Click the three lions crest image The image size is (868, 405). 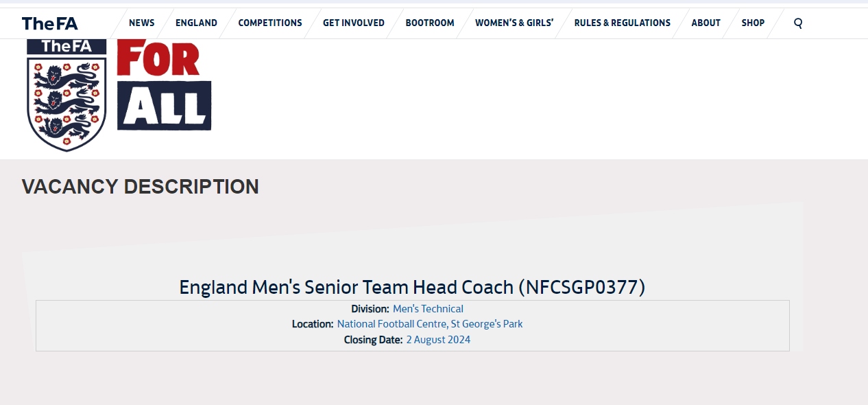pos(67,96)
